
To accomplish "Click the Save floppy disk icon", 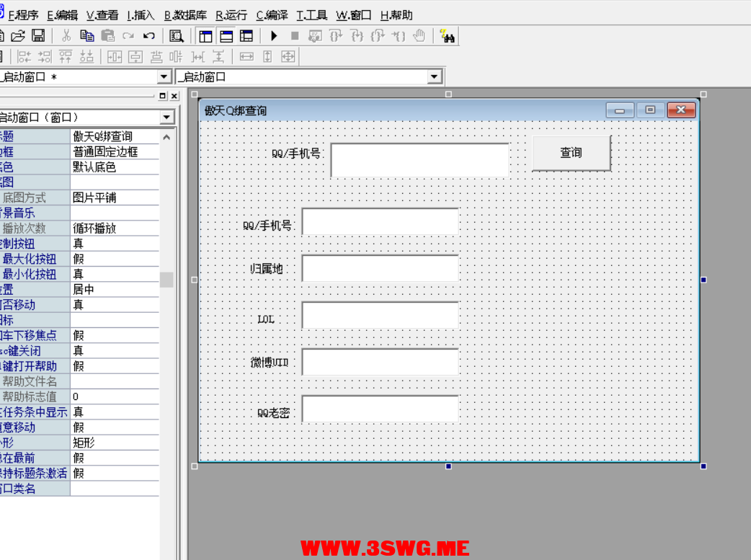I will coord(38,36).
